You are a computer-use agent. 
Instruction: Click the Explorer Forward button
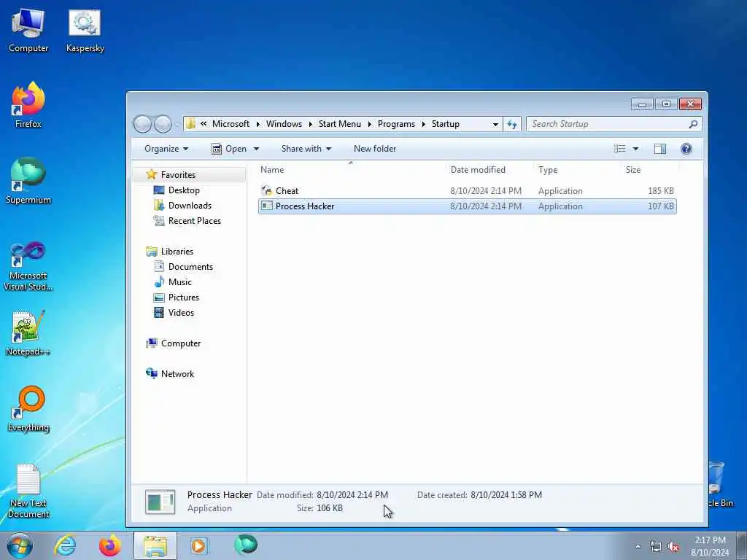point(163,124)
